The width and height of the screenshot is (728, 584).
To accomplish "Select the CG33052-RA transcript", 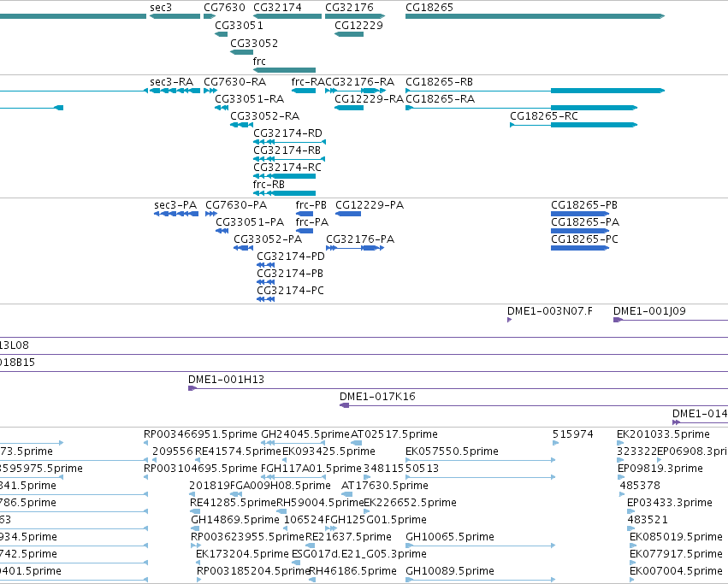I will coord(241,125).
